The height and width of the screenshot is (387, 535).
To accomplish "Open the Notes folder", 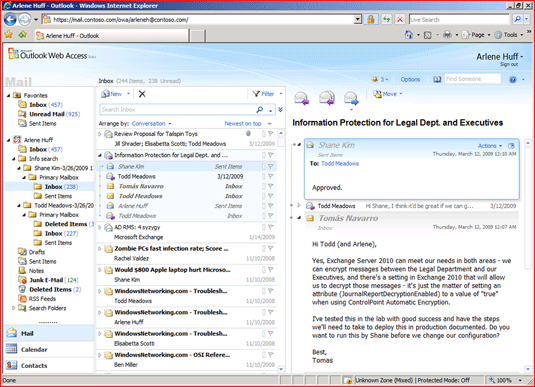I will click(31, 271).
